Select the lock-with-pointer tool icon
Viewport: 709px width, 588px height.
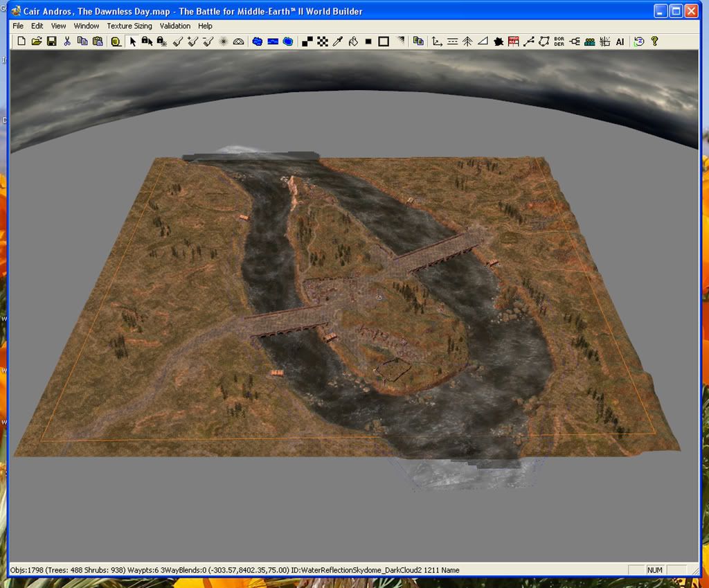click(x=147, y=42)
